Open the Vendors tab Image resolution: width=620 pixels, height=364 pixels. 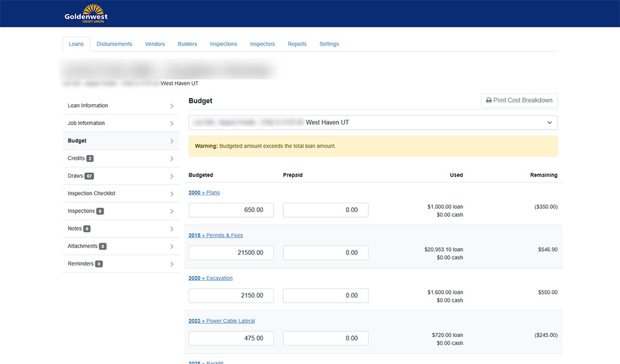[x=155, y=44]
